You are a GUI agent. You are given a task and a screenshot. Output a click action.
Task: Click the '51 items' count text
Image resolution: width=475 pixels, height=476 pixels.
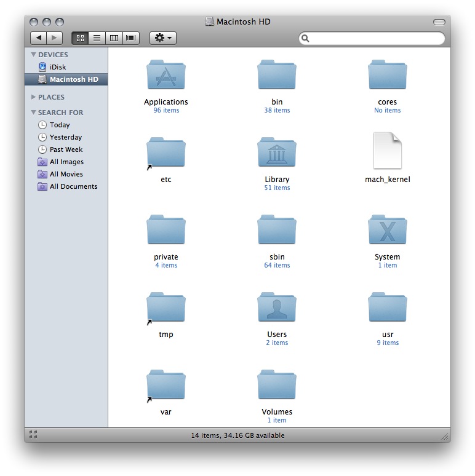(277, 188)
